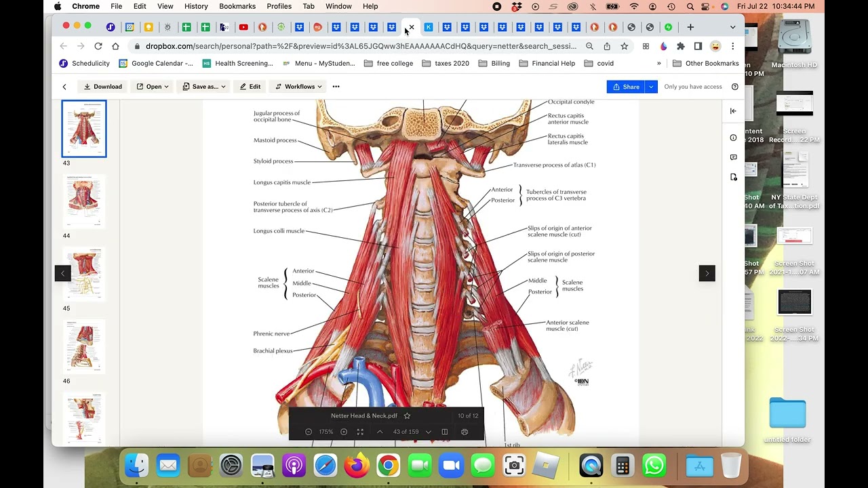Click the dropbox.com address bar

click(361, 46)
